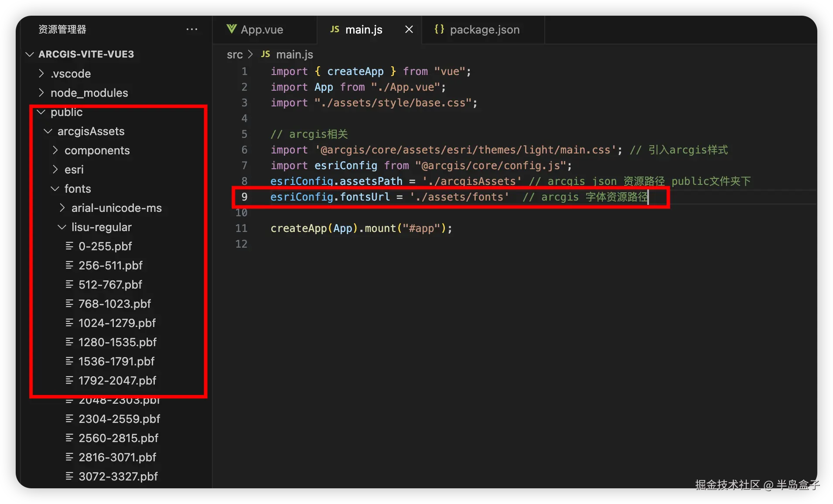Open the 2560-2815.pbf file
Viewport: 833px width, 504px height.
click(x=119, y=438)
